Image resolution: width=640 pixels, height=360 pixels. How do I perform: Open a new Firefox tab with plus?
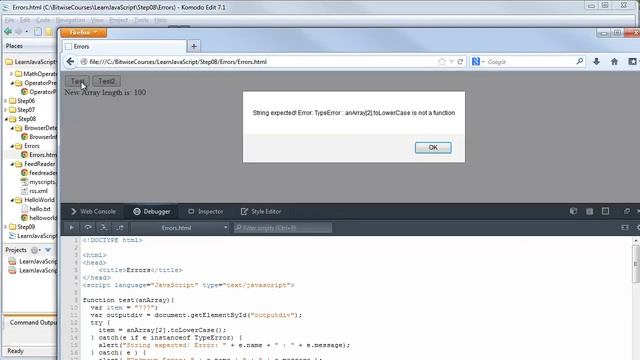click(x=194, y=46)
